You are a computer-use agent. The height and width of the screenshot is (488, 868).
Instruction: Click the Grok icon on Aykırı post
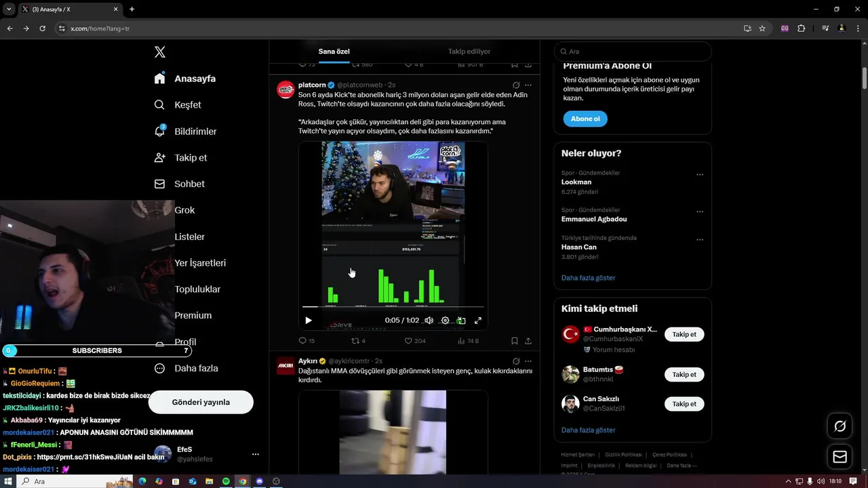click(x=516, y=361)
